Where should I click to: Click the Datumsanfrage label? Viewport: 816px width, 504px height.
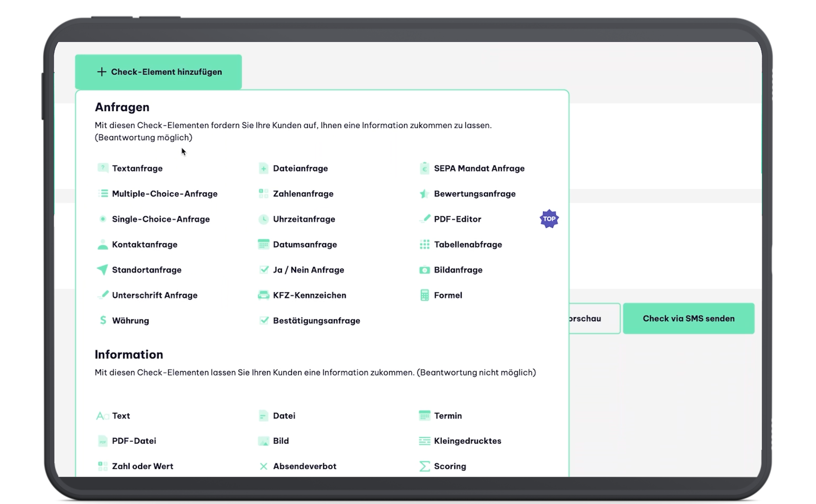tap(305, 244)
